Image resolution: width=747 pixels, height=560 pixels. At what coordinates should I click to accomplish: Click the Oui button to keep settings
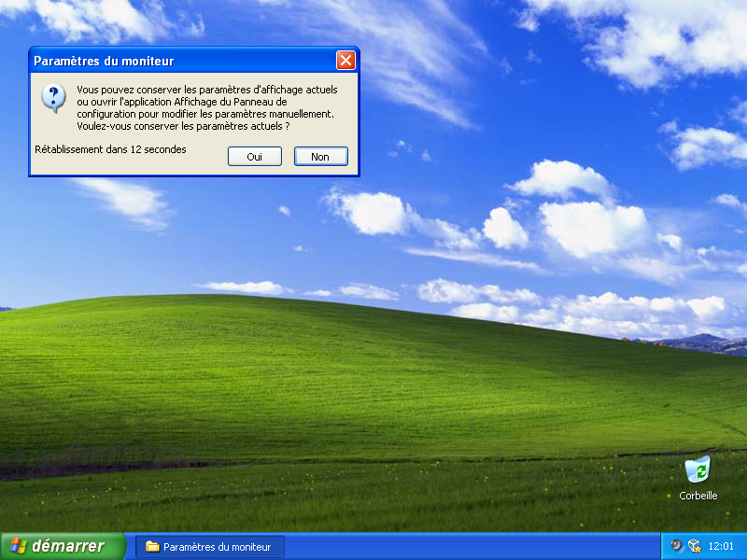tap(254, 157)
